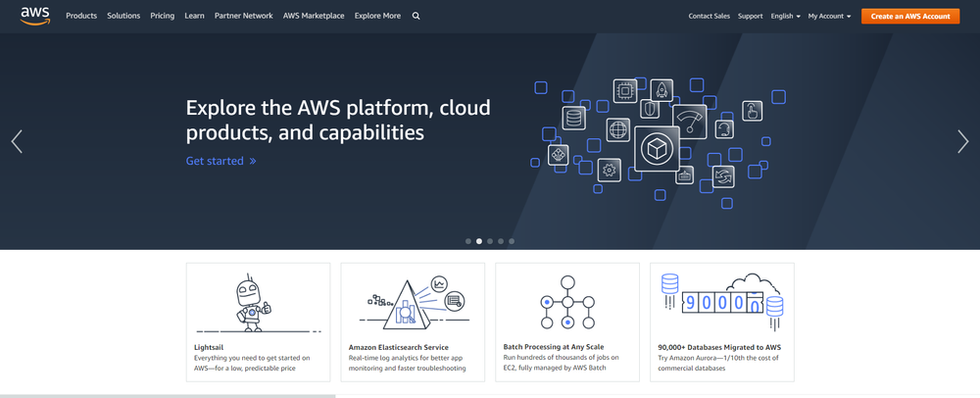Viewport: 980px width, 398px height.
Task: Click the refresh arrows icon in hero graphic
Action: [723, 176]
